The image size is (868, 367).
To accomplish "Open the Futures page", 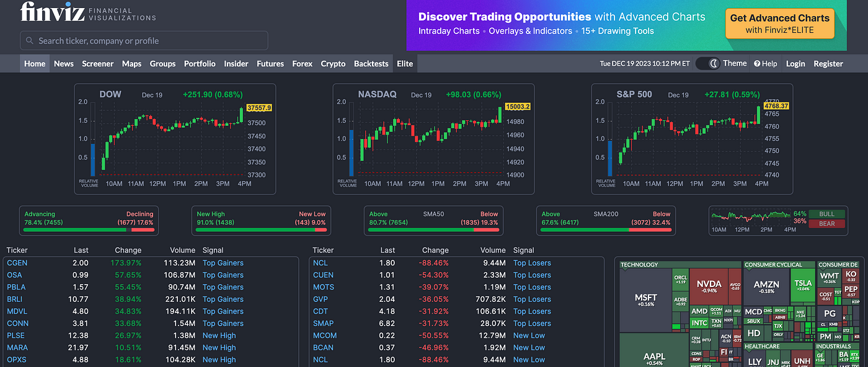I will point(270,63).
